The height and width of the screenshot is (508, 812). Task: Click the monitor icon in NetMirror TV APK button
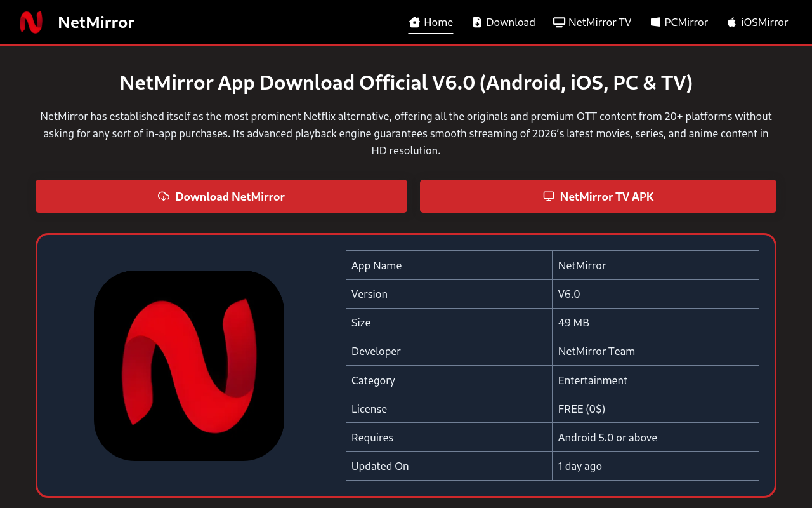pyautogui.click(x=549, y=196)
